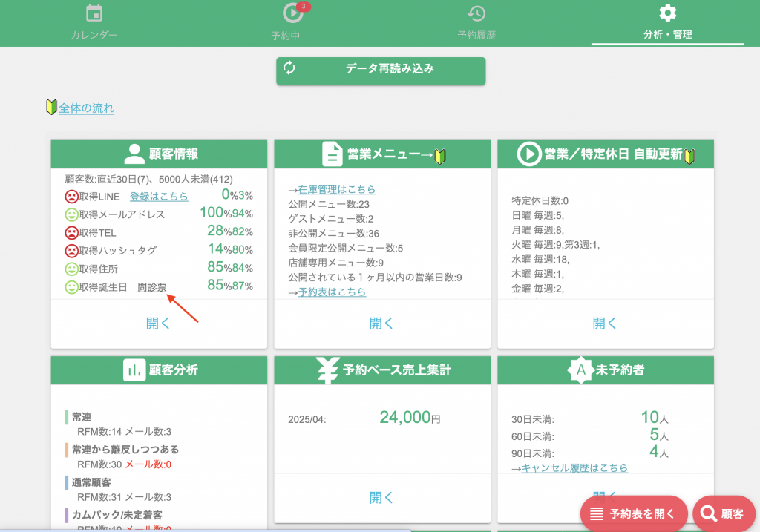Click the 予約履歴 history clock icon
760x532 pixels.
point(476,13)
